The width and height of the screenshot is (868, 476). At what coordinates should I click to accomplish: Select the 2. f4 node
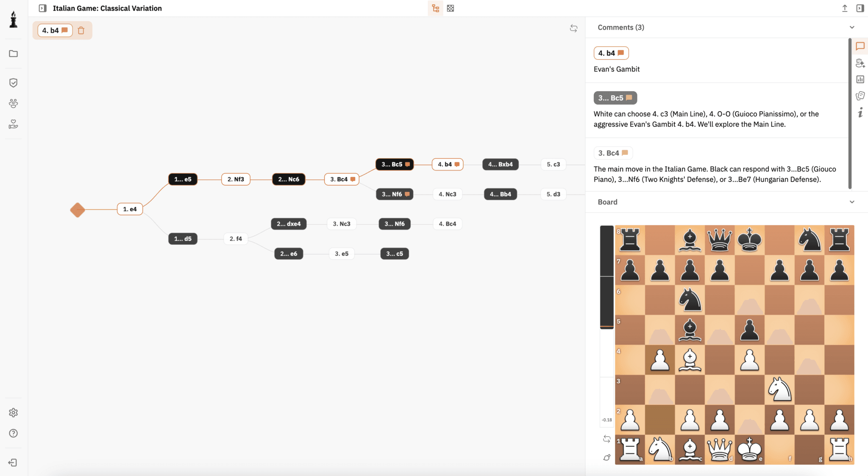(236, 239)
